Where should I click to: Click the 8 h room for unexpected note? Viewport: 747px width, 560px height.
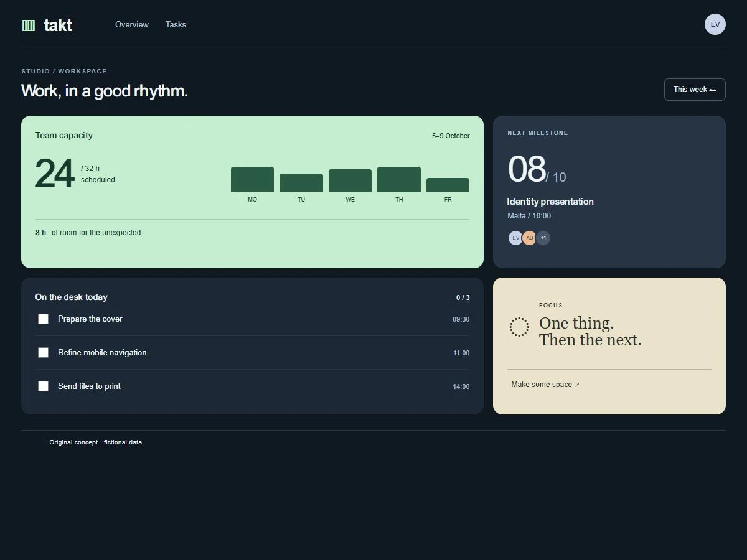coord(89,233)
